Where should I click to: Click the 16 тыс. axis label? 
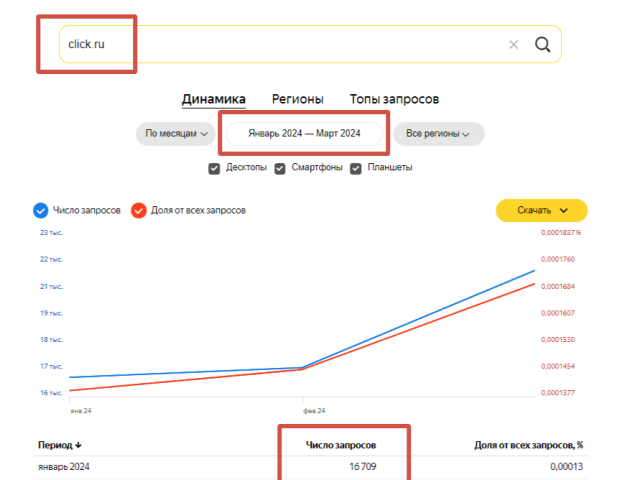tap(51, 393)
